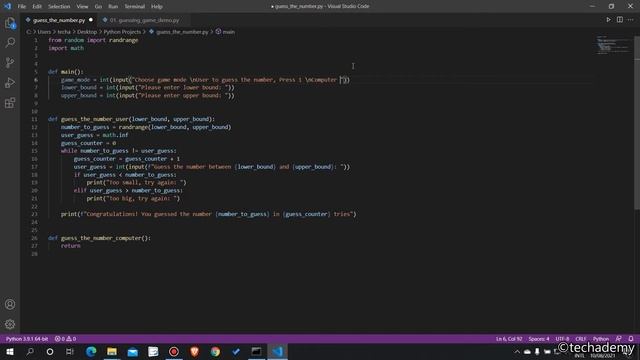Screen dimensions: 640x360
Task: Open the Go menu
Action: (x=98, y=7)
